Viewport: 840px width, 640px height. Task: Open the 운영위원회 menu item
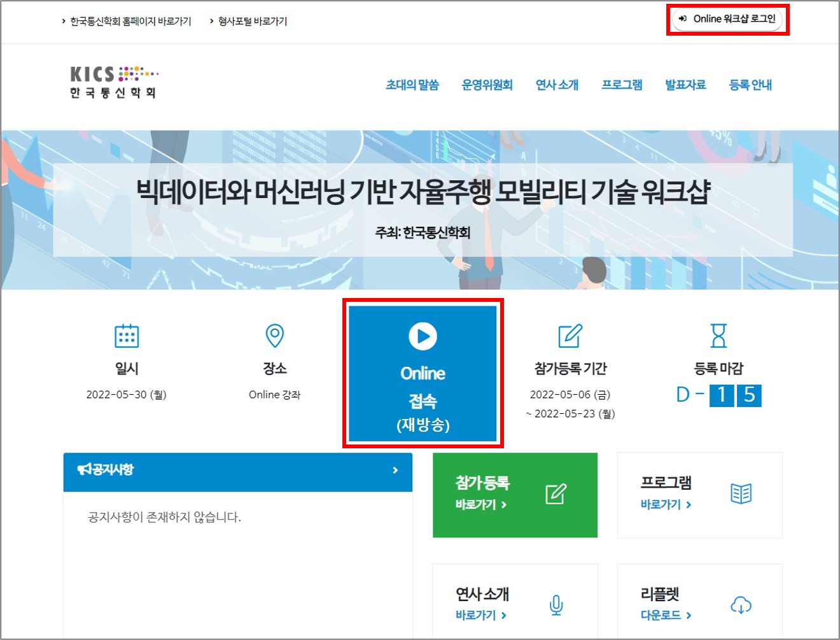[487, 85]
